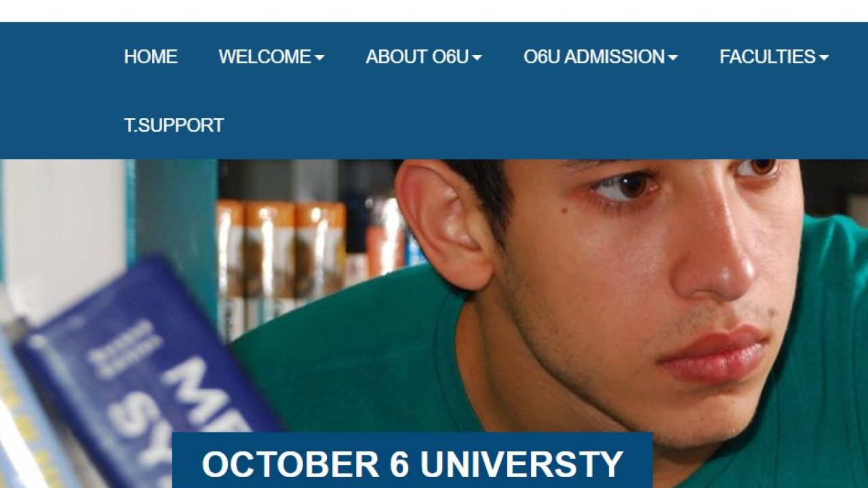Expand the caret arrow beside FACULTIES
The image size is (868, 488).
[x=824, y=58]
